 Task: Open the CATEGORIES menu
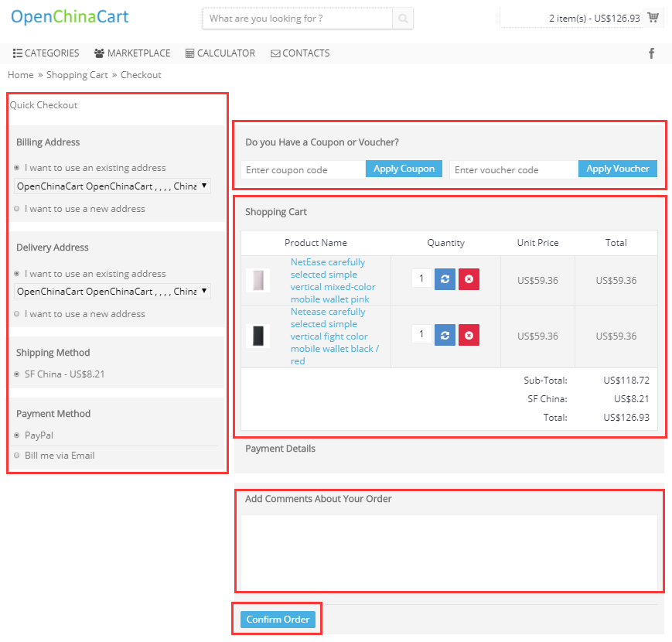[46, 53]
